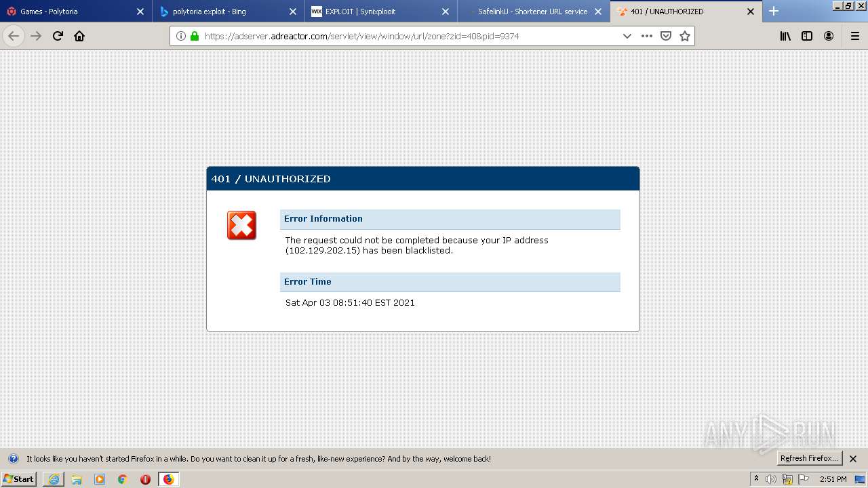Open the Firefox hamburger menu
This screenshot has width=868, height=488.
[x=854, y=36]
